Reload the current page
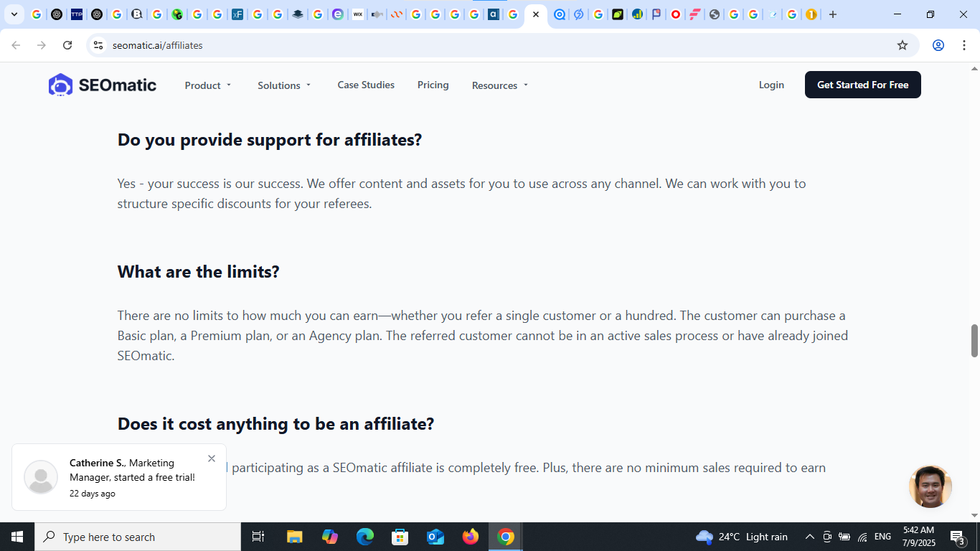This screenshot has width=980, height=551. (67, 45)
